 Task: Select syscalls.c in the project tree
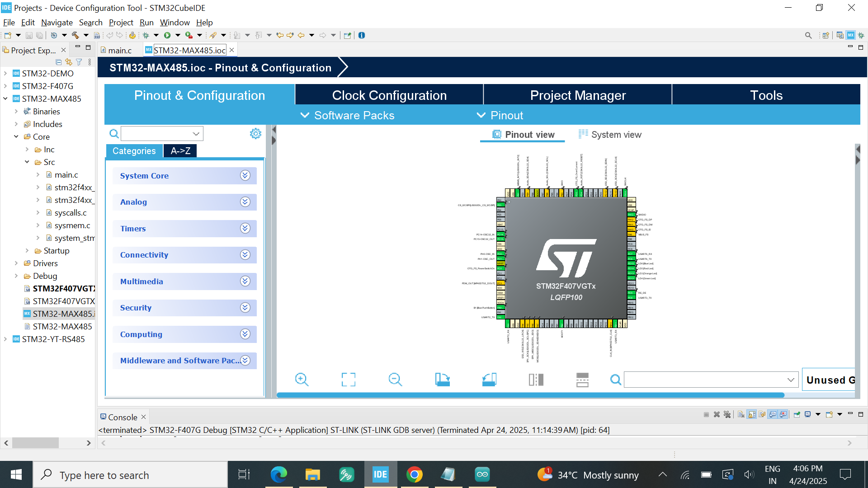(71, 212)
